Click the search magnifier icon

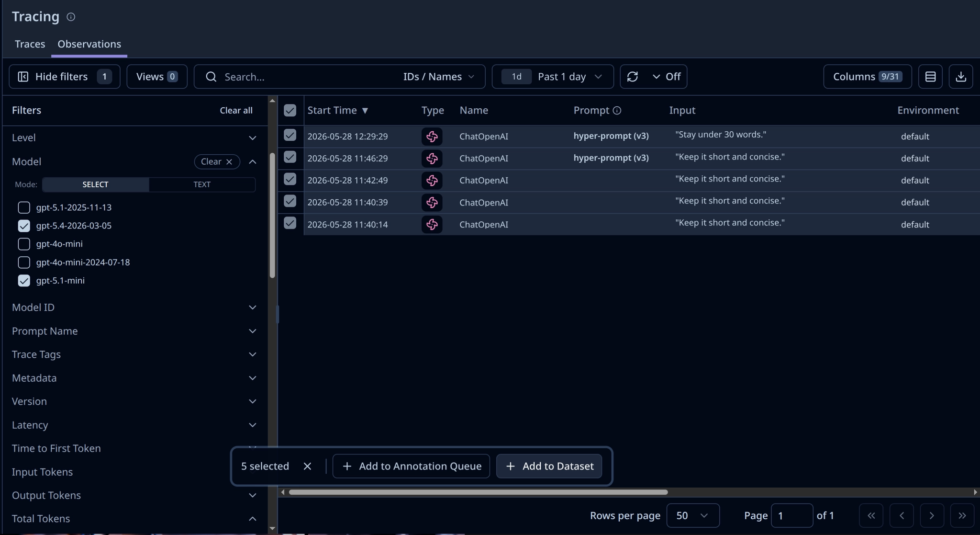pyautogui.click(x=211, y=77)
